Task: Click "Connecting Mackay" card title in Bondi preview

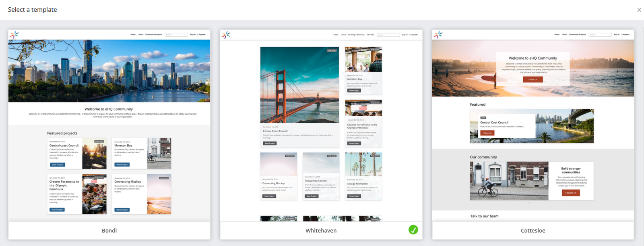Action: point(128,181)
